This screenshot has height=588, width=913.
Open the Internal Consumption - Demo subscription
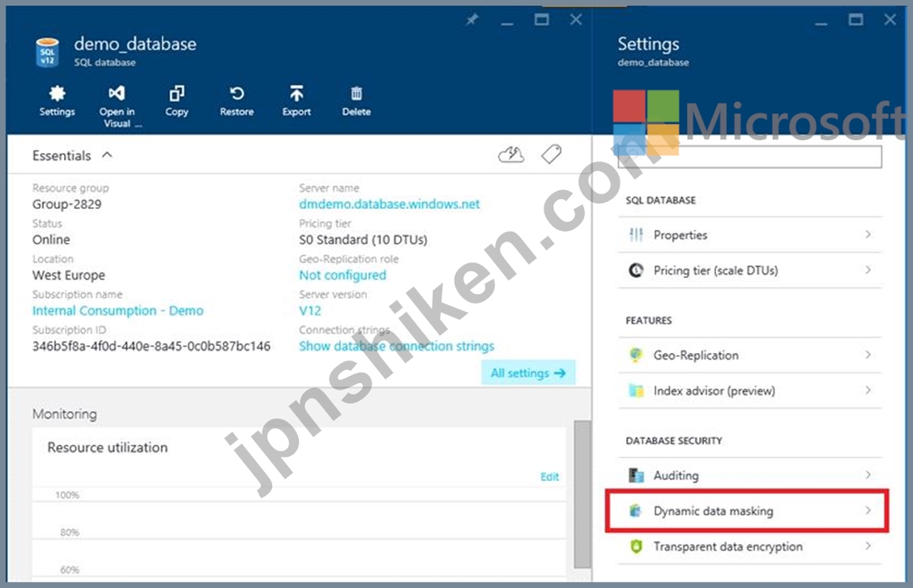coord(117,311)
